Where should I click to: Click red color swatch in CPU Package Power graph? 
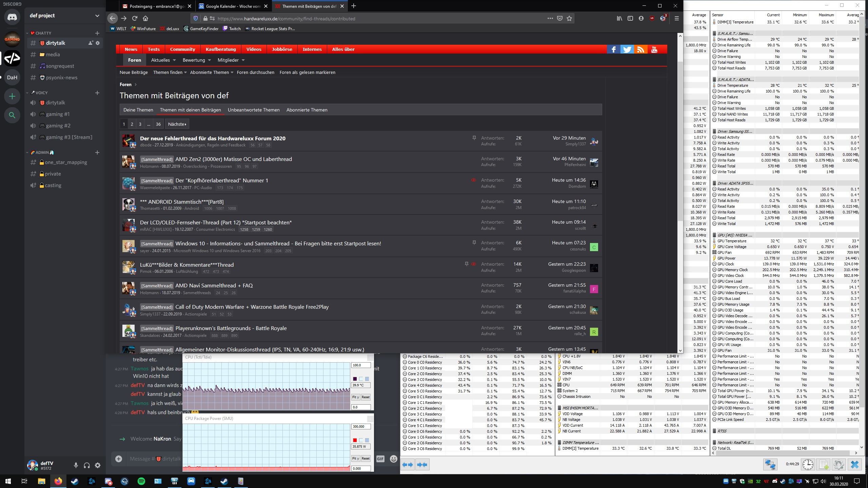coord(355,440)
